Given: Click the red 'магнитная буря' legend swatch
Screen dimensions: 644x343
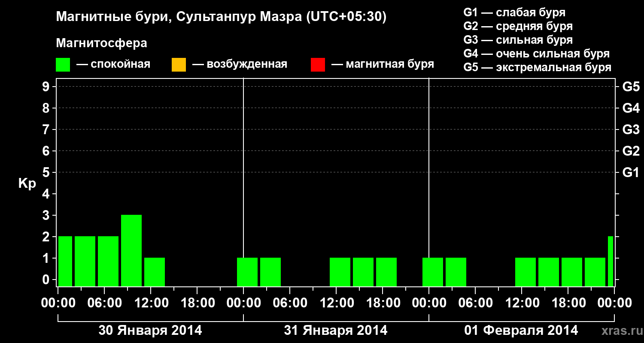Looking at the screenshot, I should click(x=318, y=65).
